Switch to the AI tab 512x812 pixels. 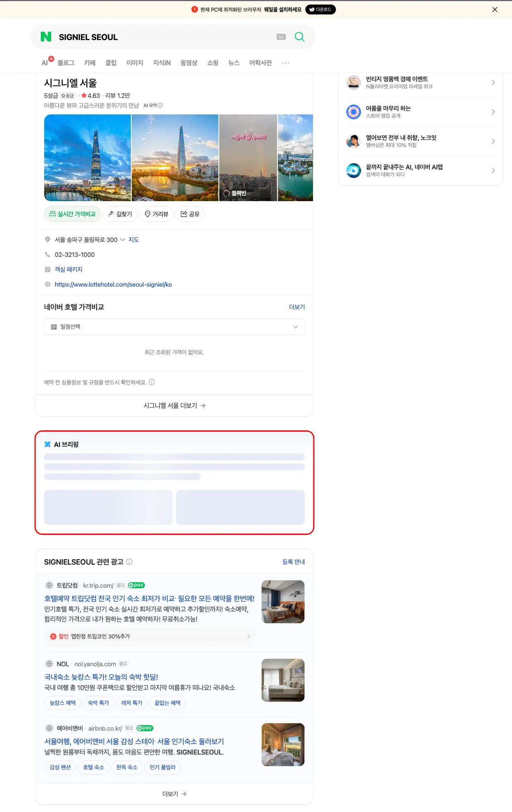click(x=45, y=63)
